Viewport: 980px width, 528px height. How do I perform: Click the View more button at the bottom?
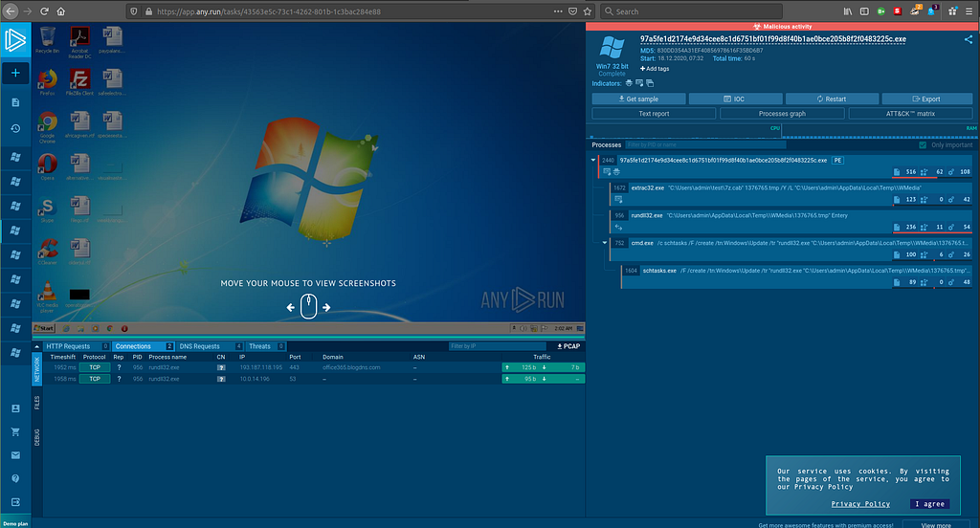[936, 525]
